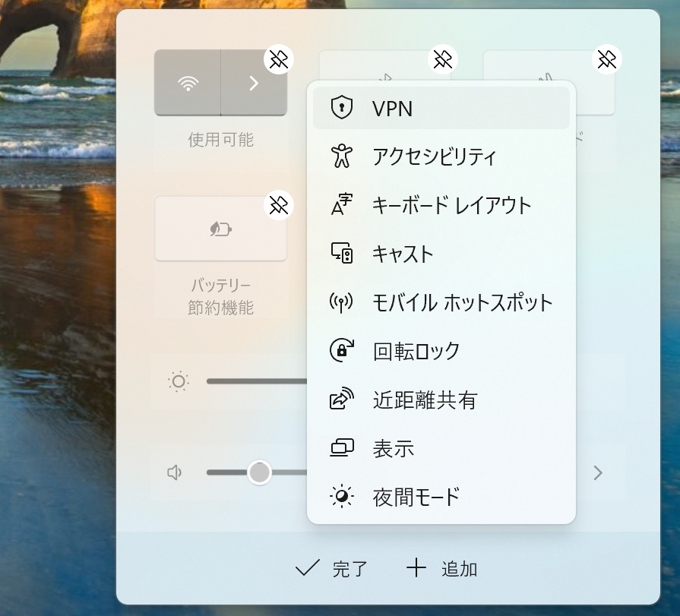Choose モバイル ホットスポット menu entry
The width and height of the screenshot is (680, 616).
click(441, 302)
